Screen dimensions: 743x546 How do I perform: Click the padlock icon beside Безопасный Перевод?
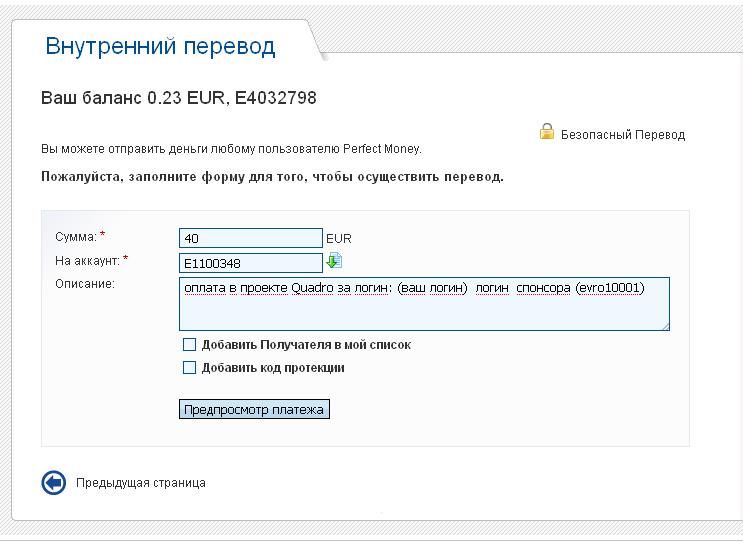547,131
